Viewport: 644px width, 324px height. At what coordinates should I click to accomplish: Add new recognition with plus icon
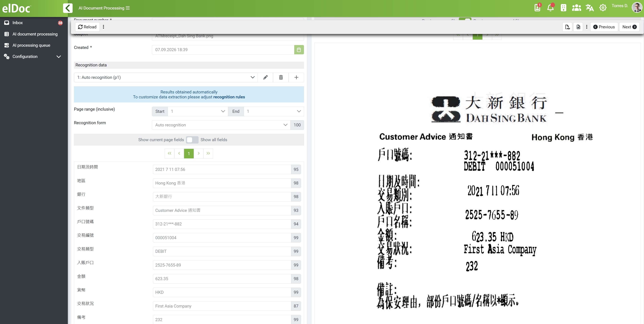(296, 77)
